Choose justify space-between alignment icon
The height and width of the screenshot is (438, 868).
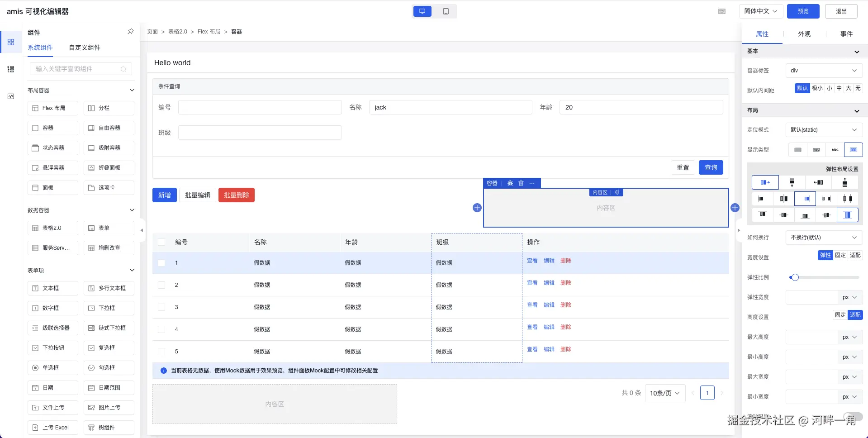[x=826, y=199]
